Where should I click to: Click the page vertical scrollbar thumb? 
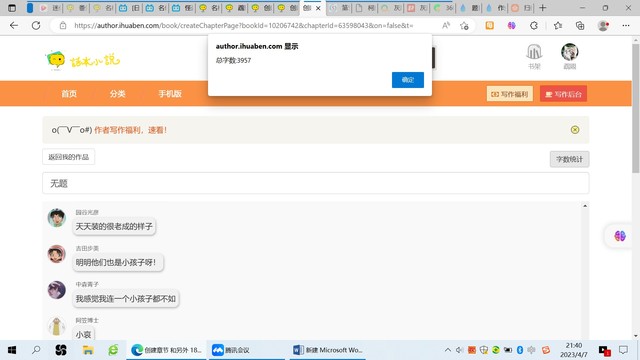pos(636,108)
